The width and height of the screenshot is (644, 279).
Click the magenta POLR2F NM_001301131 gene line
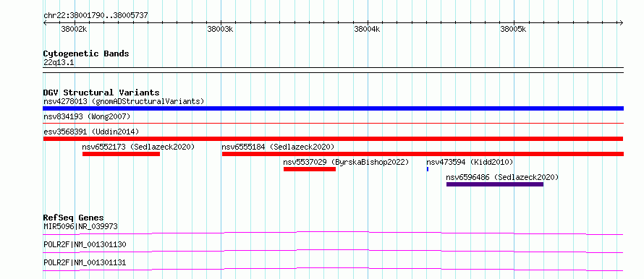click(334, 269)
